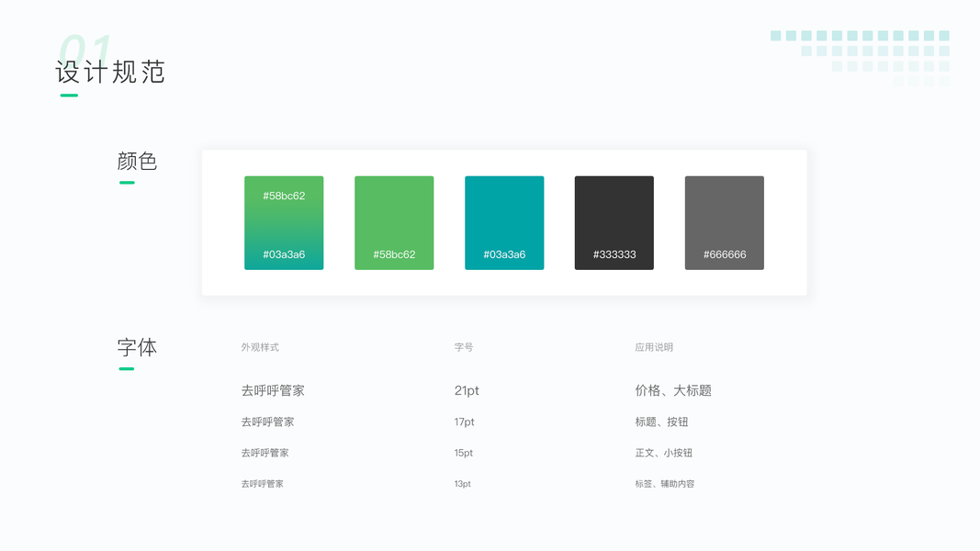Click the 正文、小按钮 usage text
The image size is (980, 551).
click(x=664, y=453)
